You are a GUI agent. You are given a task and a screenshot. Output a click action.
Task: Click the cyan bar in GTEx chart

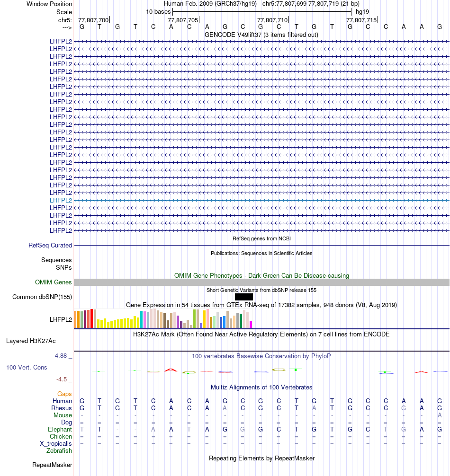point(141,319)
